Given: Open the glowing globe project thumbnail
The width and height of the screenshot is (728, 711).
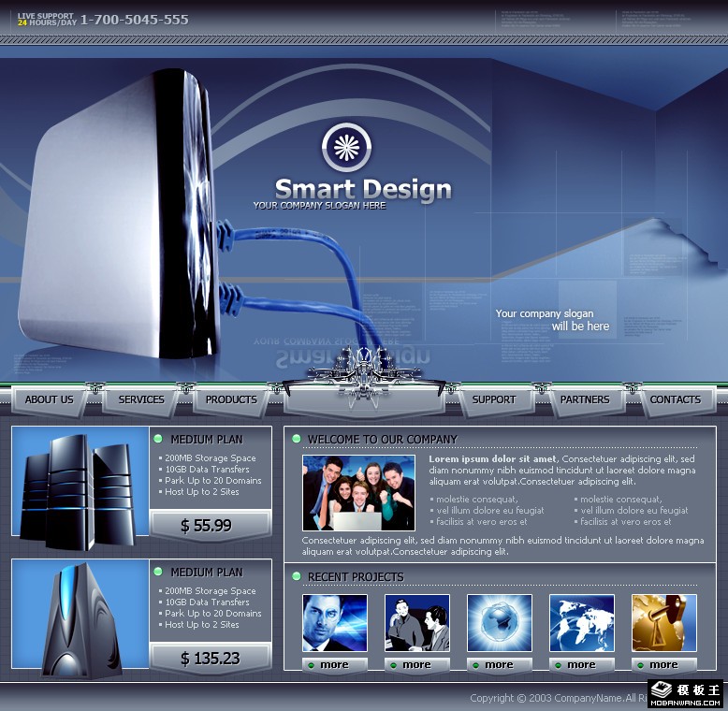Looking at the screenshot, I should (500, 623).
